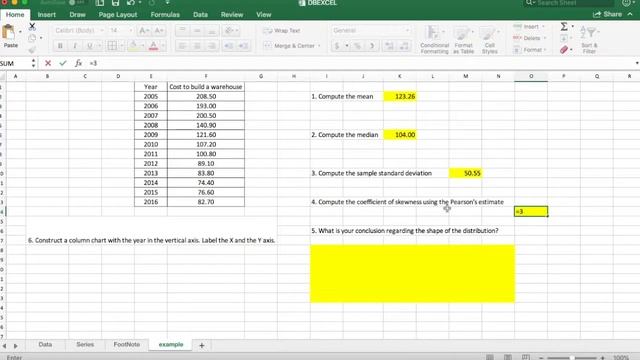Toggle middle vertical alignment

click(x=197, y=31)
